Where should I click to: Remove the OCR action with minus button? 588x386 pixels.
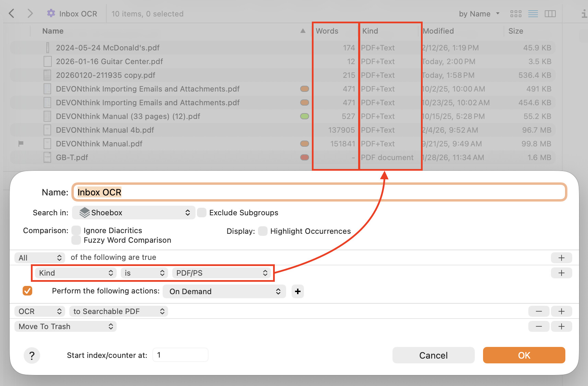539,311
